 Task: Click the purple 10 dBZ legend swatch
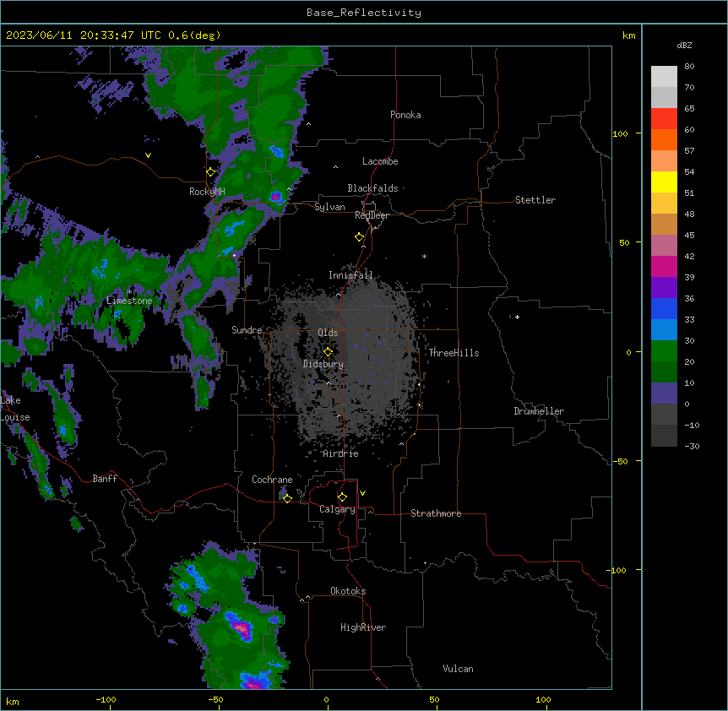pyautogui.click(x=664, y=393)
